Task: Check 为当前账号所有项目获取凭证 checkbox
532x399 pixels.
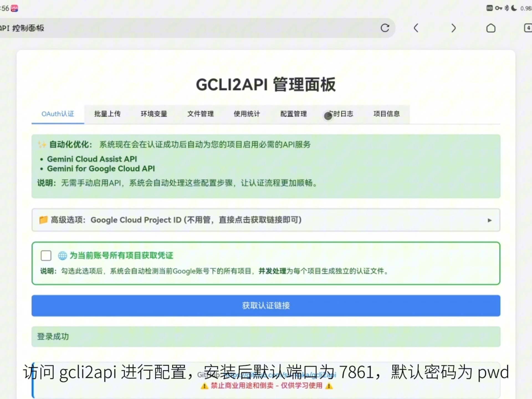Action: click(46, 255)
